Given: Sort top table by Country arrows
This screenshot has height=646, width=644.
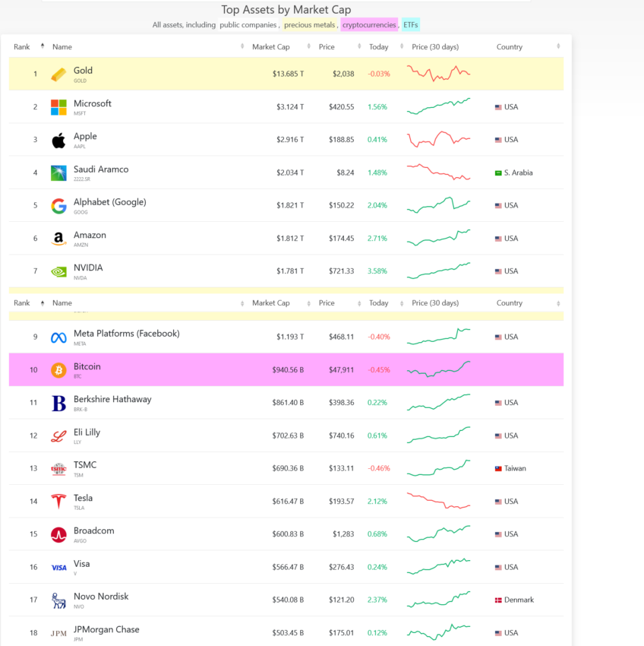Looking at the screenshot, I should (558, 46).
